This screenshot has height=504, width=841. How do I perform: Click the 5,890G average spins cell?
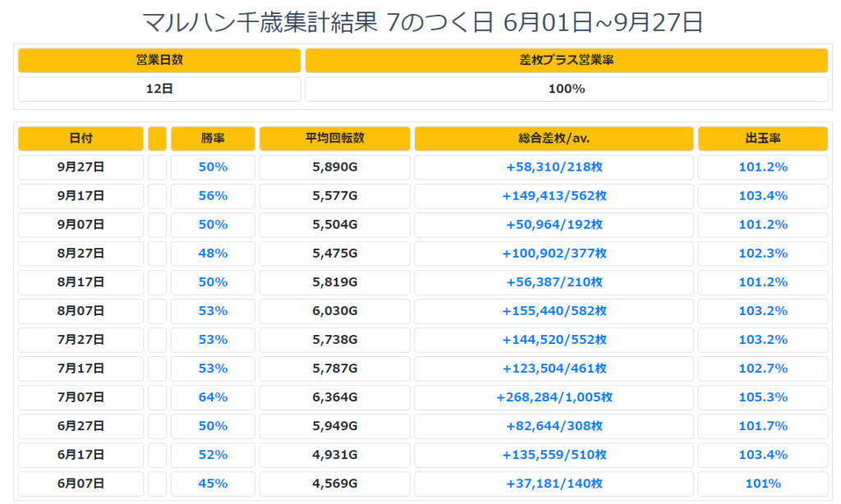click(335, 167)
